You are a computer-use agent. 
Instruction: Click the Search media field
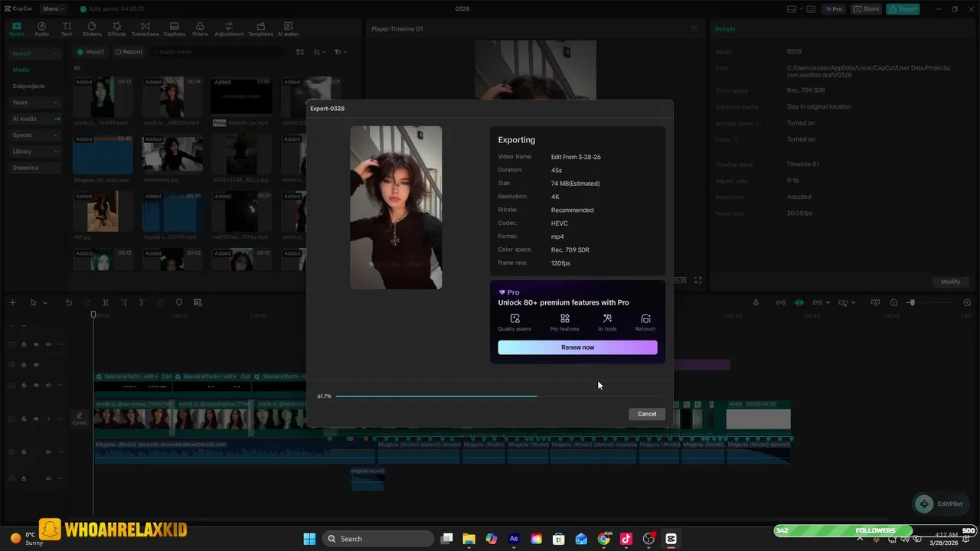(x=218, y=52)
